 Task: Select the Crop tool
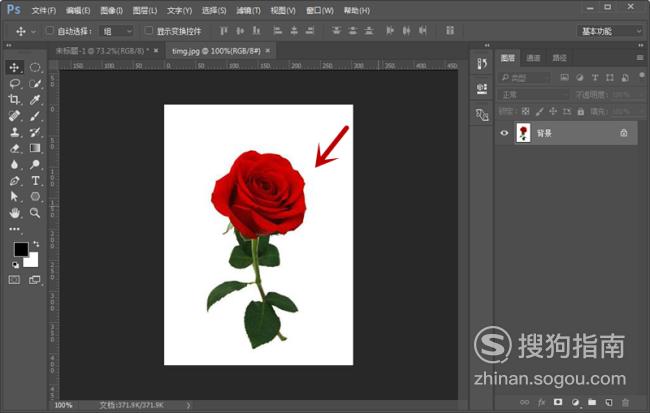click(x=14, y=99)
